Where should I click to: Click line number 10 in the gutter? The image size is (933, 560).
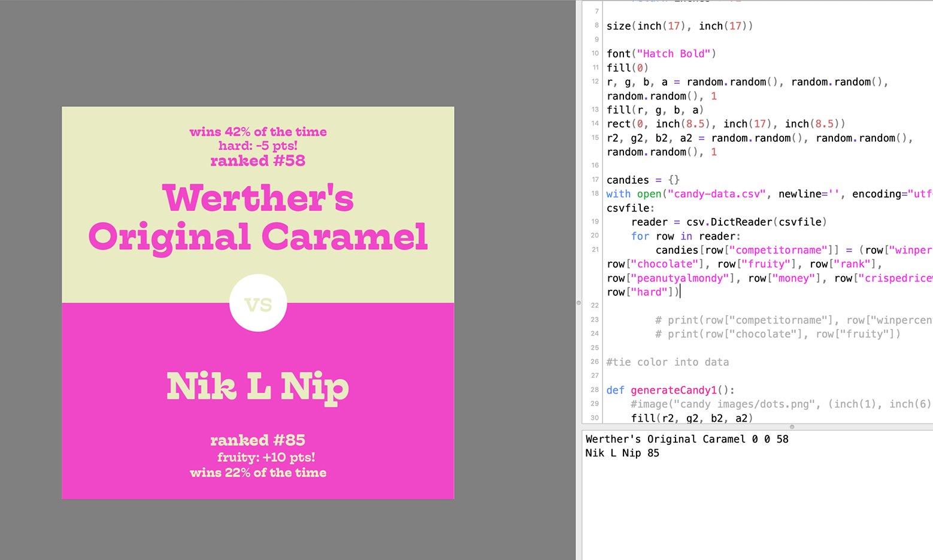(595, 53)
